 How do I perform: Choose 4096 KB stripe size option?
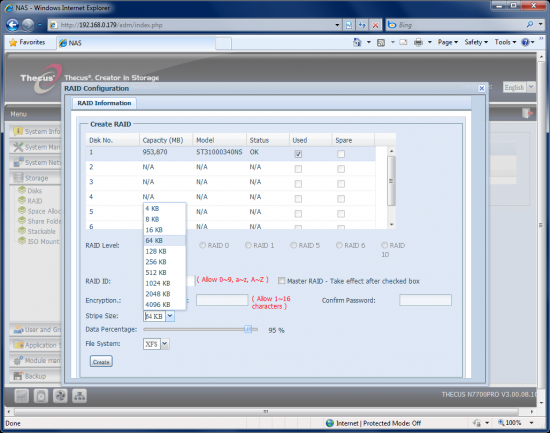click(x=165, y=305)
